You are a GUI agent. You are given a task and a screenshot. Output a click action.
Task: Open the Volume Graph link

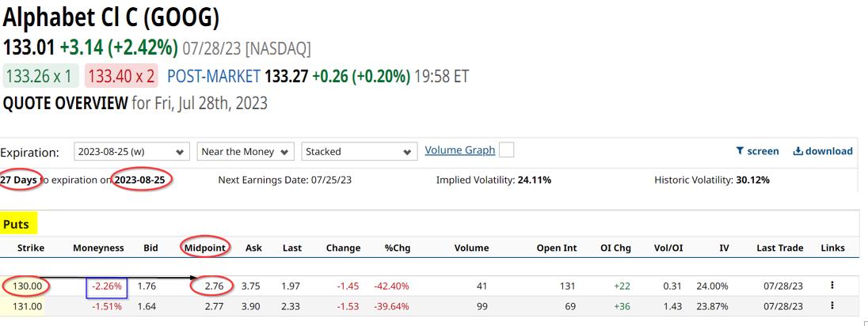click(460, 150)
